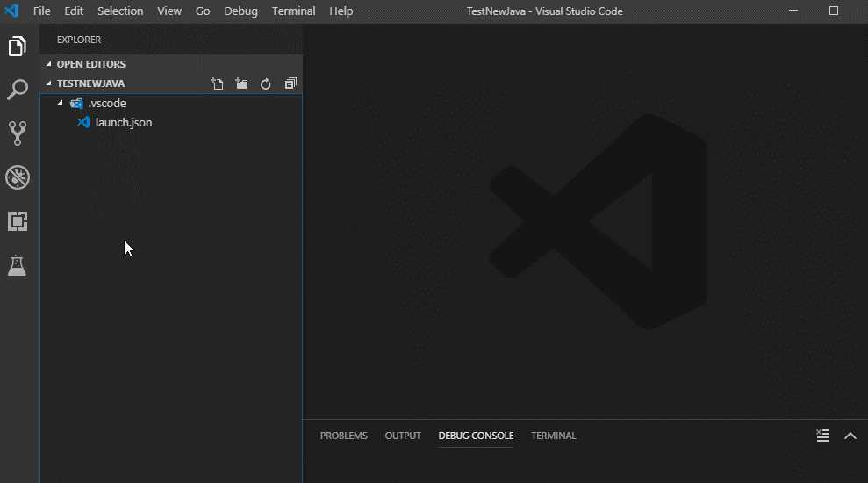868x483 pixels.
Task: Open the Search view icon
Action: (18, 90)
